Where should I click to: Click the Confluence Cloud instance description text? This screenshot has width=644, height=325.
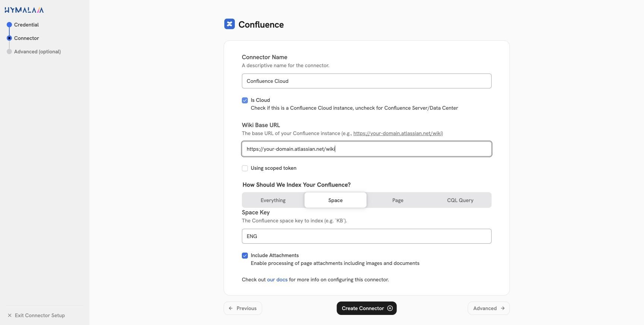tap(354, 108)
